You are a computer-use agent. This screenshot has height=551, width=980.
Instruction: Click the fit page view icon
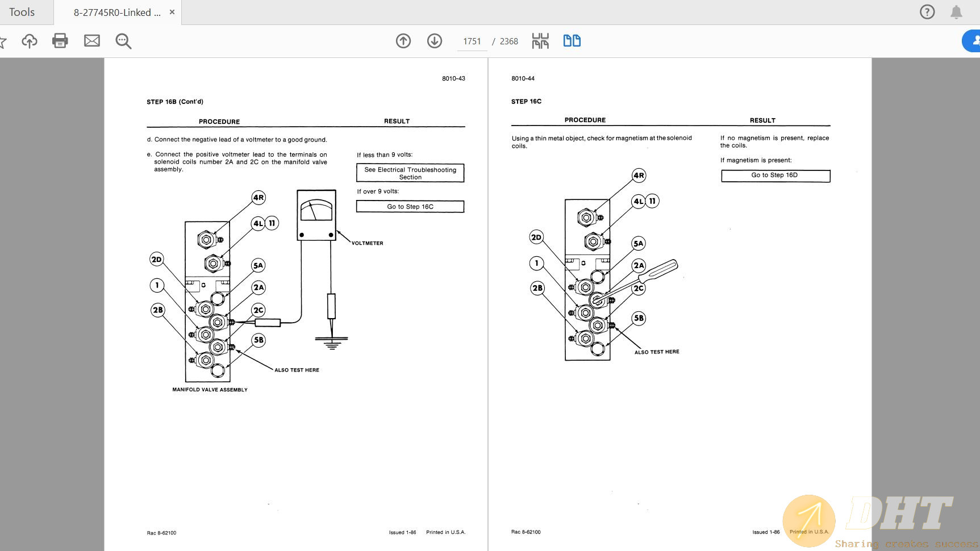(540, 41)
